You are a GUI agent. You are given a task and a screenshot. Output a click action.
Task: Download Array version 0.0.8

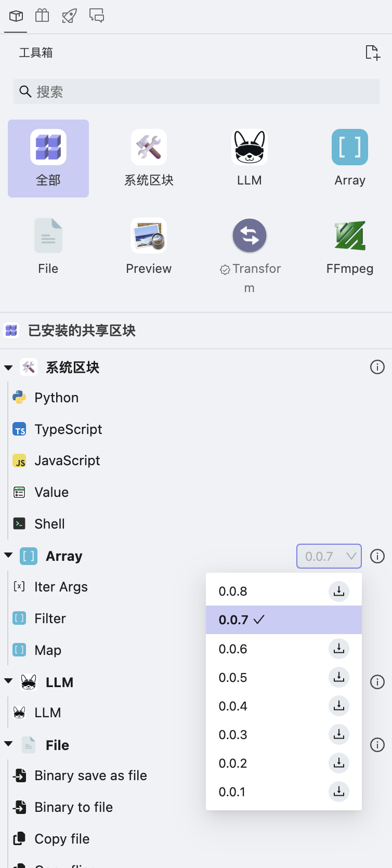[339, 591]
